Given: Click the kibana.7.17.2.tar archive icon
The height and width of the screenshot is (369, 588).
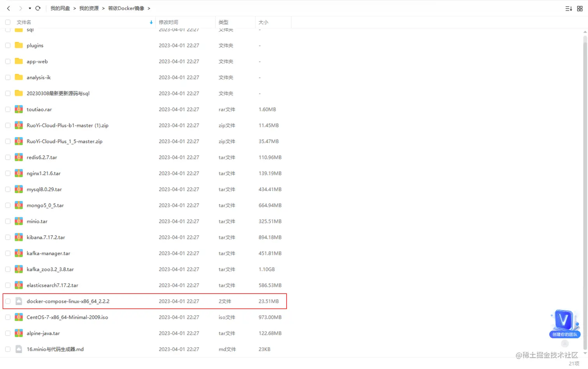Looking at the screenshot, I should point(19,237).
